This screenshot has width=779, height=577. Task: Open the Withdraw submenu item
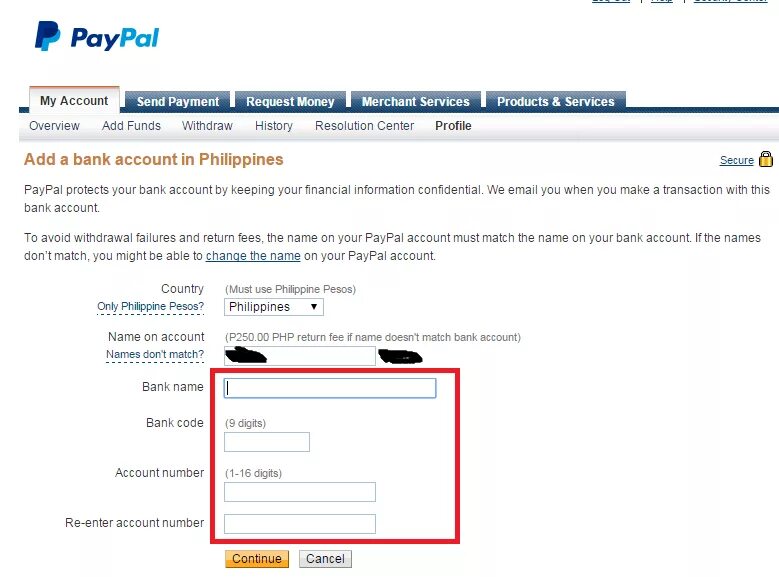207,126
